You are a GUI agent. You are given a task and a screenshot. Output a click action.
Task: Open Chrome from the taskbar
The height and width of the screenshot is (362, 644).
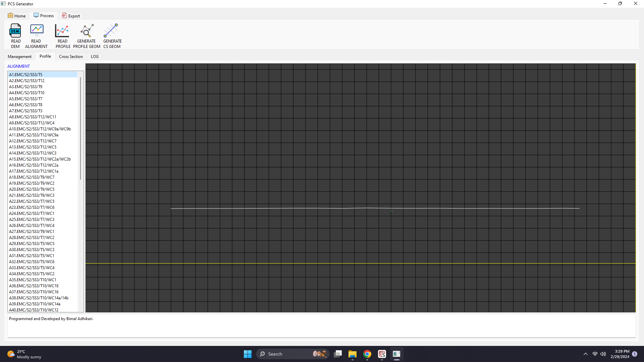367,354
